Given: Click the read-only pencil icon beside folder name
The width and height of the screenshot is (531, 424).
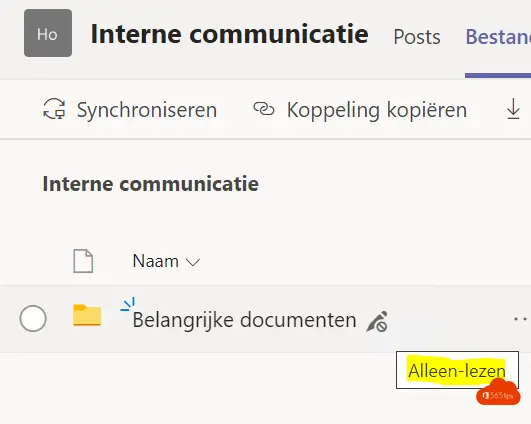Looking at the screenshot, I should 377,321.
